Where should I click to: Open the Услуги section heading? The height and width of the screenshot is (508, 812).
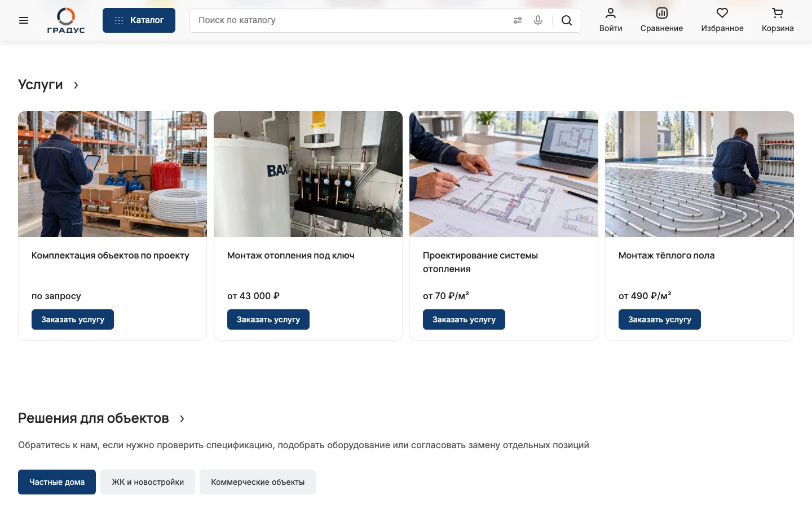(41, 85)
